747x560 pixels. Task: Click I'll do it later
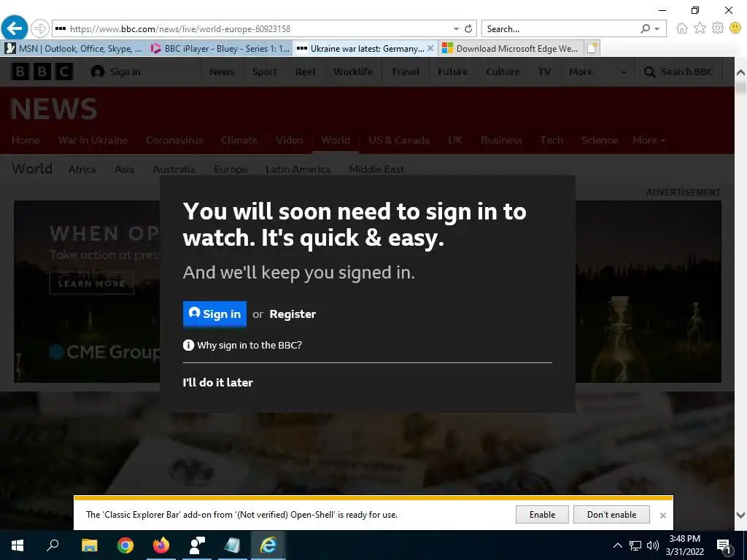pyautogui.click(x=217, y=382)
